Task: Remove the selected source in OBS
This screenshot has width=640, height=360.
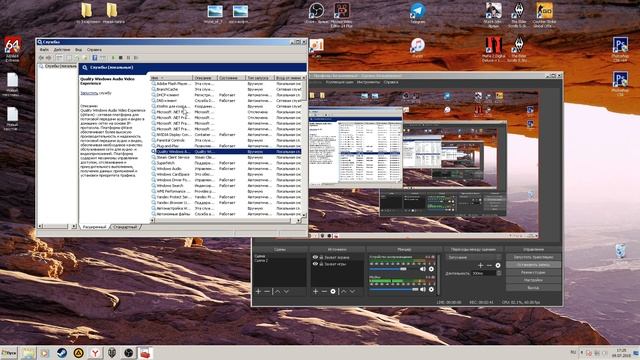Action: click(x=324, y=291)
